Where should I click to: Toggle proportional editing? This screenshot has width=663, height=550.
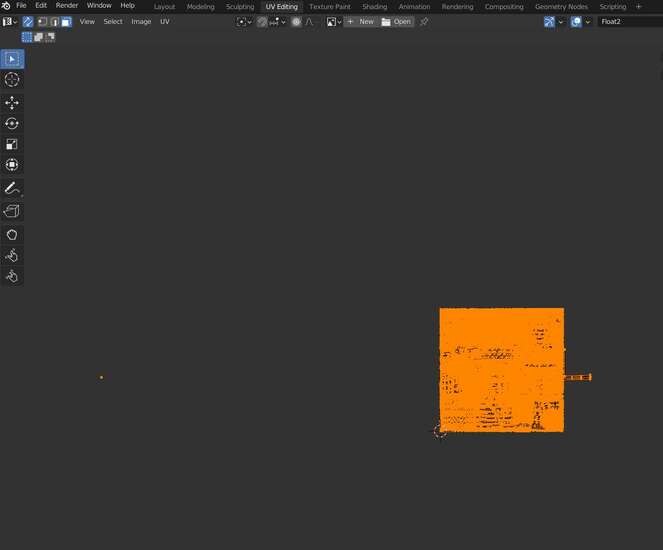[296, 22]
